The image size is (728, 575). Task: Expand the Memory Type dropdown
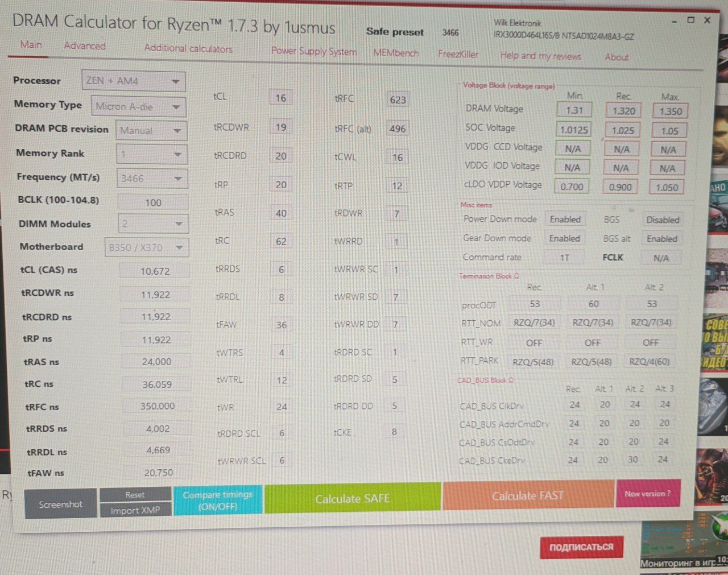click(x=138, y=106)
